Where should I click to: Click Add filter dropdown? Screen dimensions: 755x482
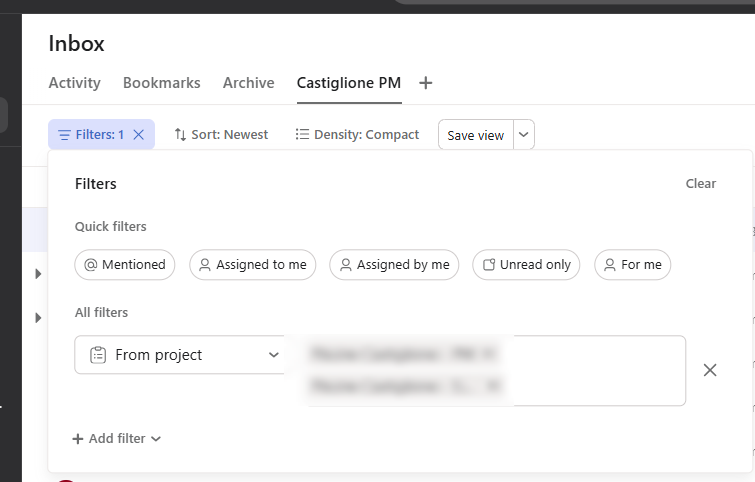pos(117,439)
